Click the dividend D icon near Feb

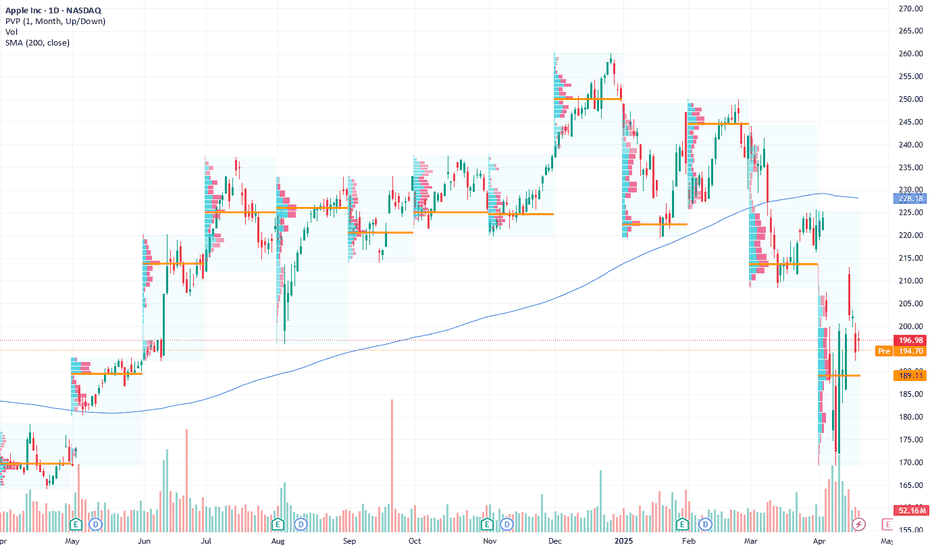pyautogui.click(x=705, y=524)
